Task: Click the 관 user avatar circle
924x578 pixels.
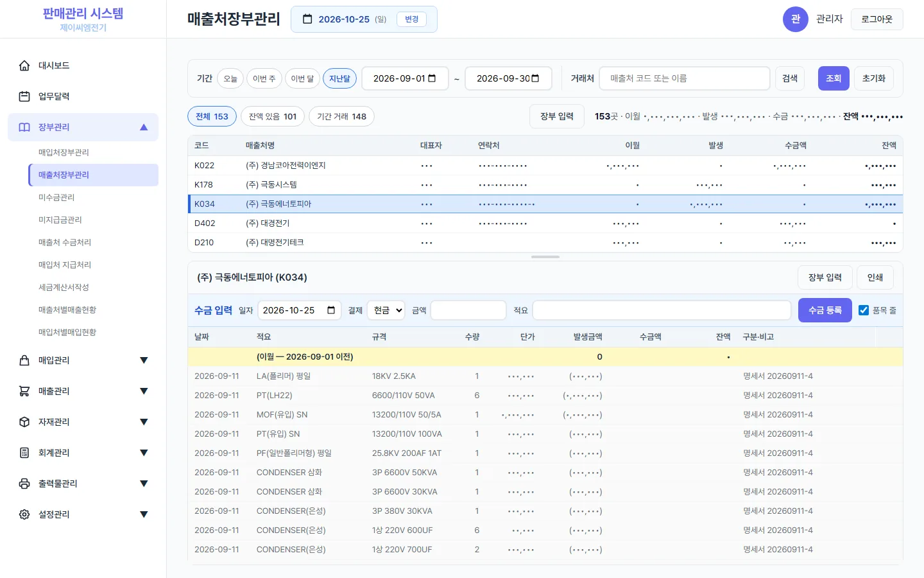Action: (796, 19)
